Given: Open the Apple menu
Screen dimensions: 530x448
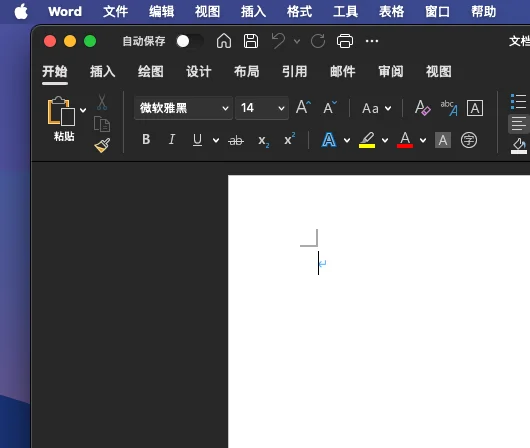Looking at the screenshot, I should [21, 11].
